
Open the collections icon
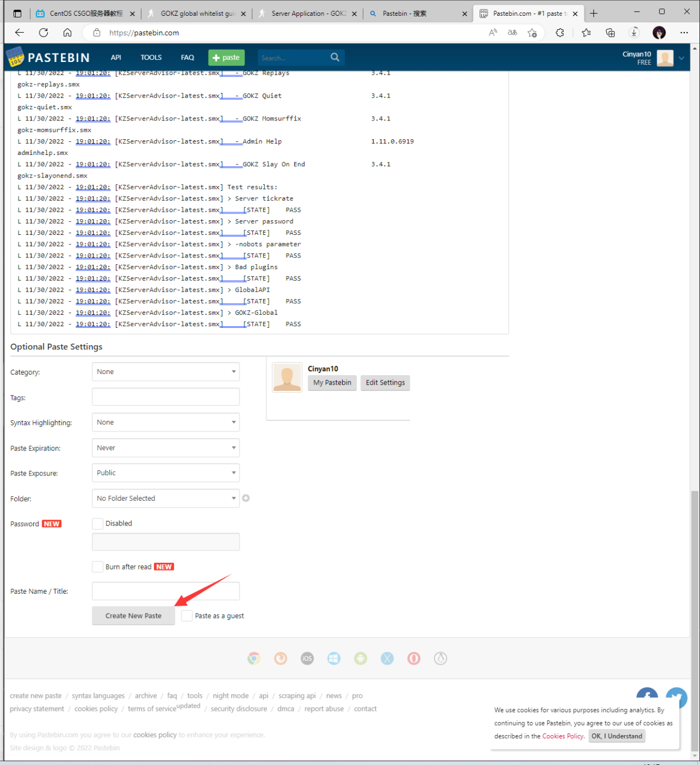[x=610, y=33]
